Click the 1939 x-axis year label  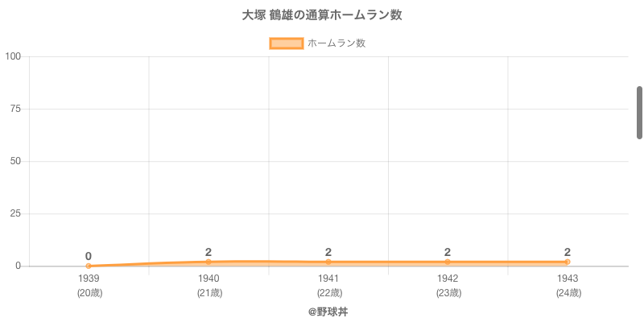[89, 279]
